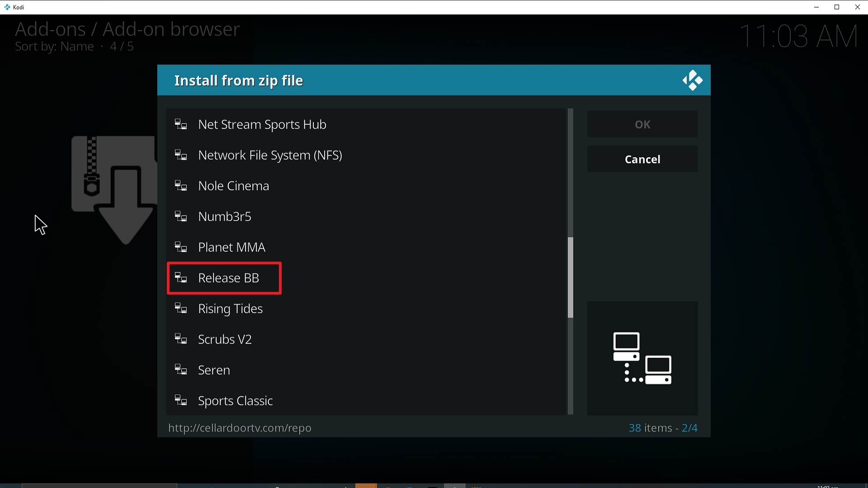Viewport: 868px width, 488px height.
Task: Minimize the Kodi window
Action: tap(816, 7)
